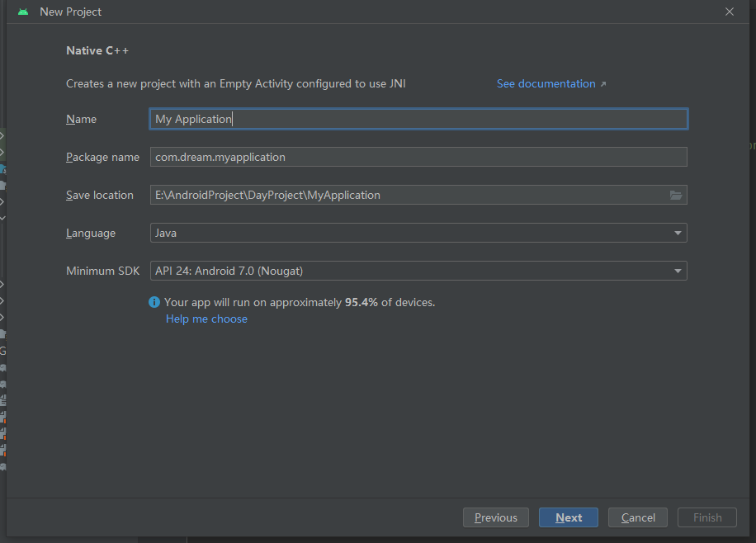Click the external-link arrow beside See documentation
756x543 pixels.
point(603,84)
